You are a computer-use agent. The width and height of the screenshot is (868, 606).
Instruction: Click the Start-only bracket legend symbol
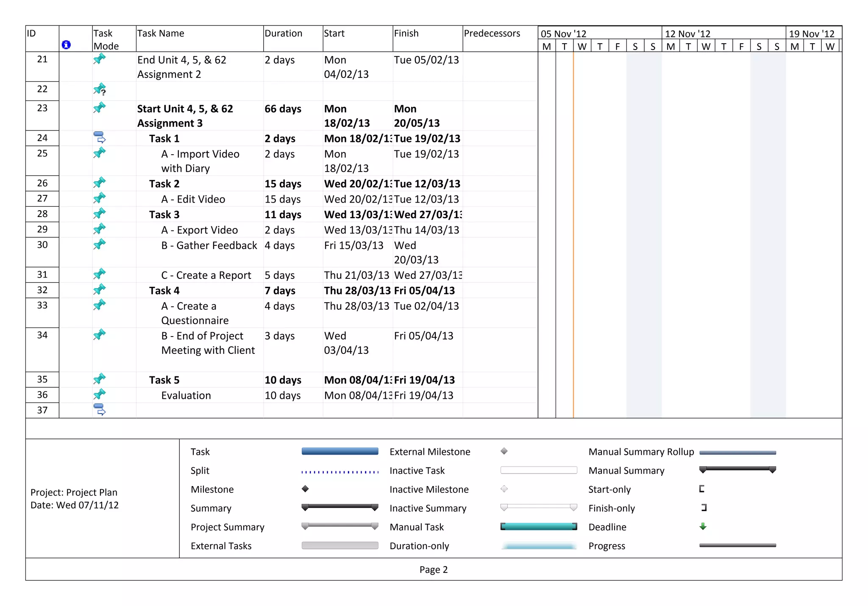tap(702, 489)
